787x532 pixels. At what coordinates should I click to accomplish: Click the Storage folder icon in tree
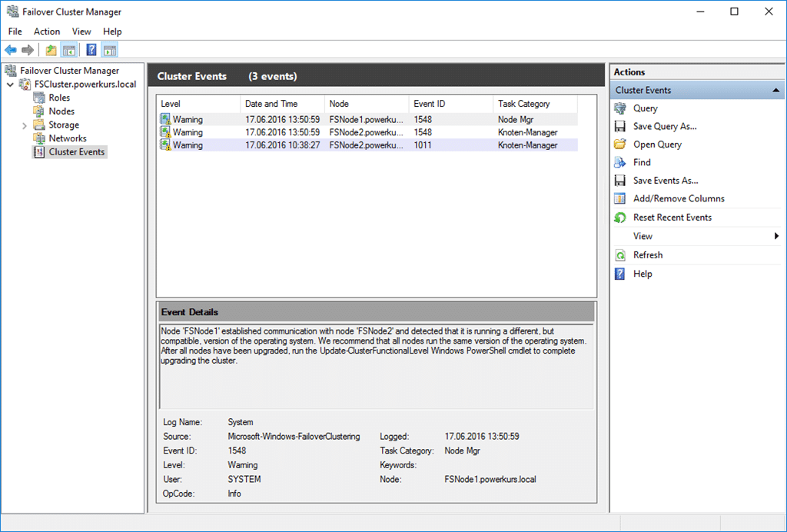coord(39,125)
